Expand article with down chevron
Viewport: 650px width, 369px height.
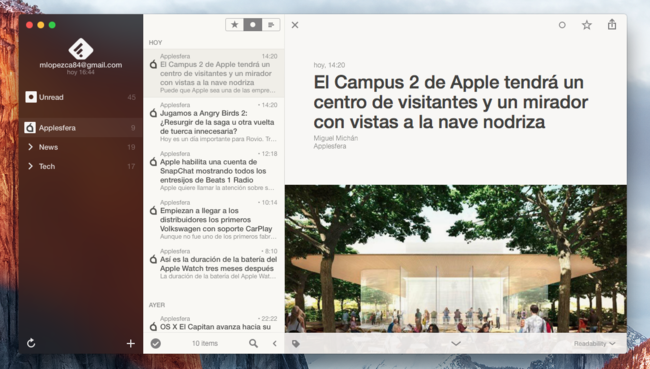[456, 343]
